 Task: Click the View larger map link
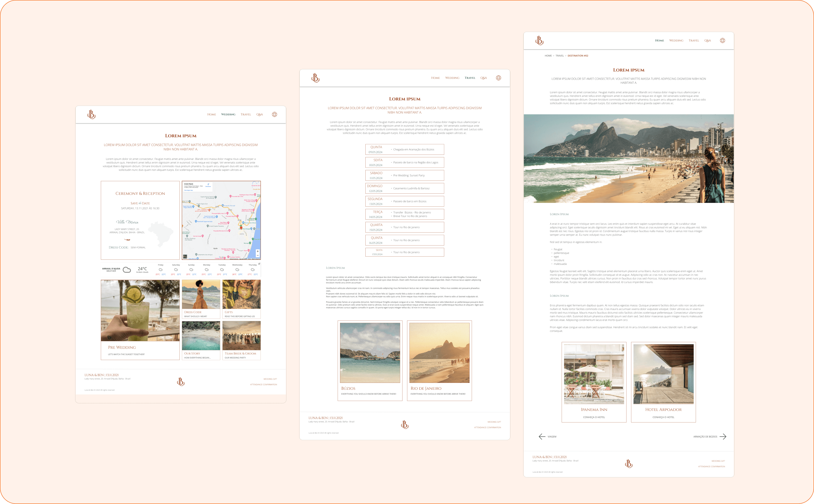188,190
